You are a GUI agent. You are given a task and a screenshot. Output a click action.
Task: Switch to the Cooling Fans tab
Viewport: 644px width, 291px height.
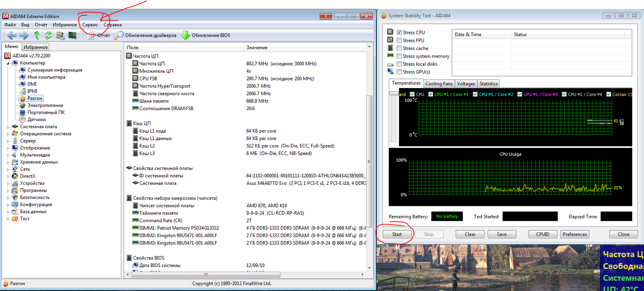click(x=439, y=84)
